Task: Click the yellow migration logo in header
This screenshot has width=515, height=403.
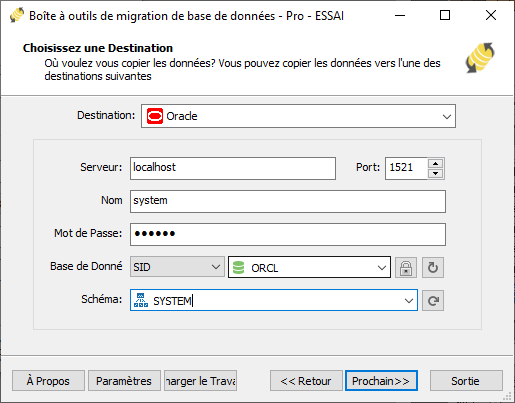Action: [x=480, y=58]
